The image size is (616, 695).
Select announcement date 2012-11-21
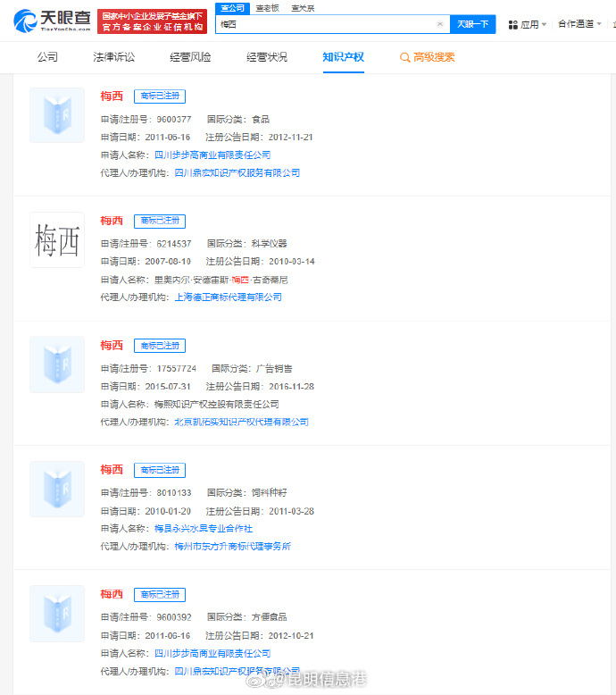(290, 138)
